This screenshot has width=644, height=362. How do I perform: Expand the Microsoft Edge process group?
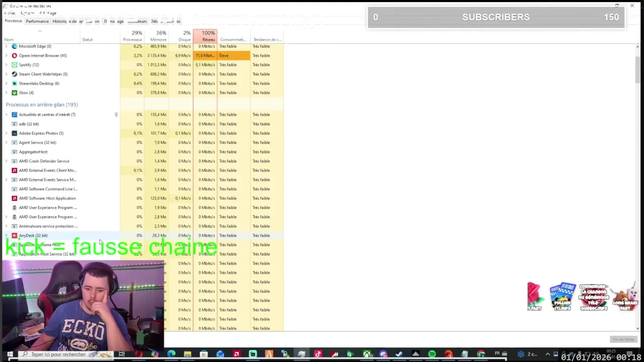tap(6, 46)
